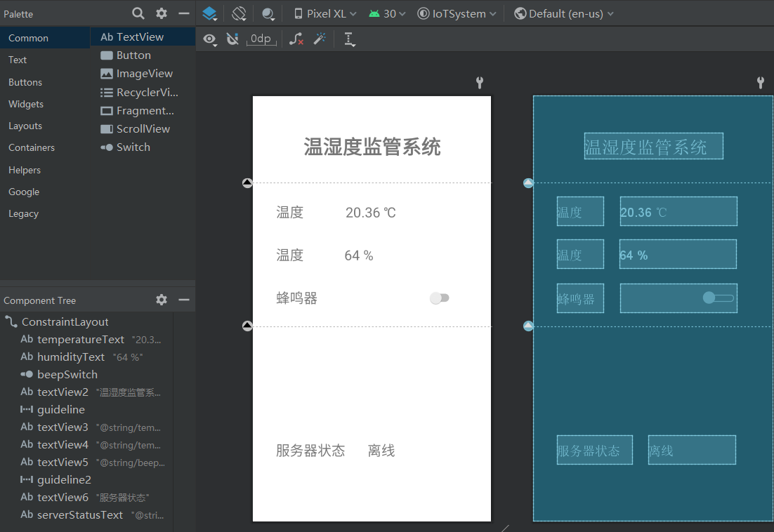Open Default (en-us) locale dropdown
Screen dimensions: 774x532
tap(564, 14)
